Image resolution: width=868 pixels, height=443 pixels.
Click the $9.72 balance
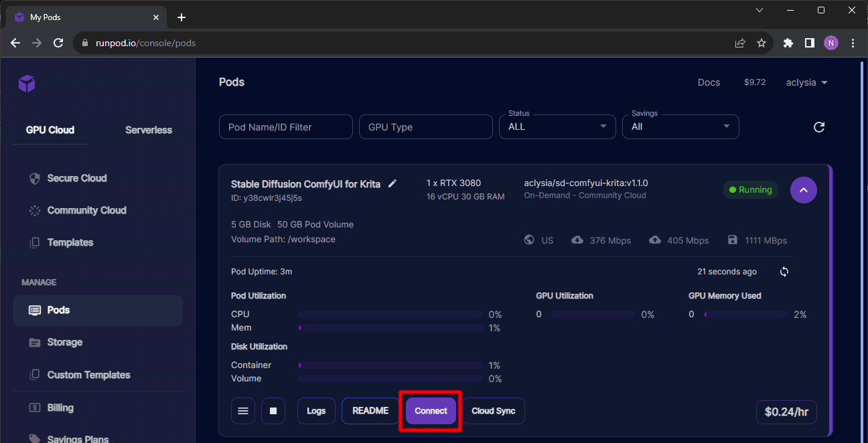pos(755,82)
